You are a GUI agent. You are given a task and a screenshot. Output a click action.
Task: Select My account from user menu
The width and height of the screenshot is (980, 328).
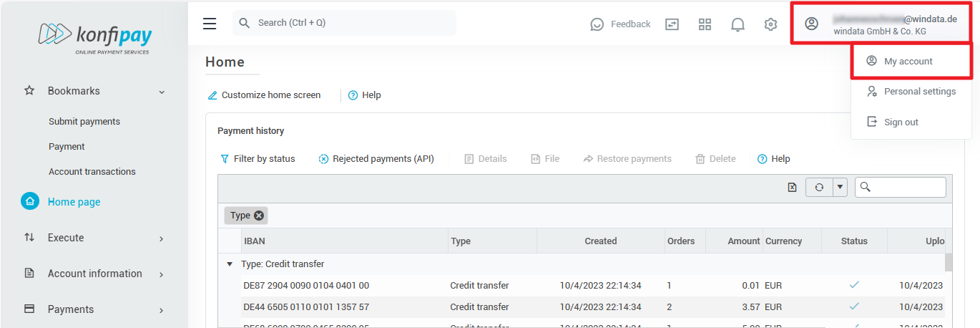908,62
